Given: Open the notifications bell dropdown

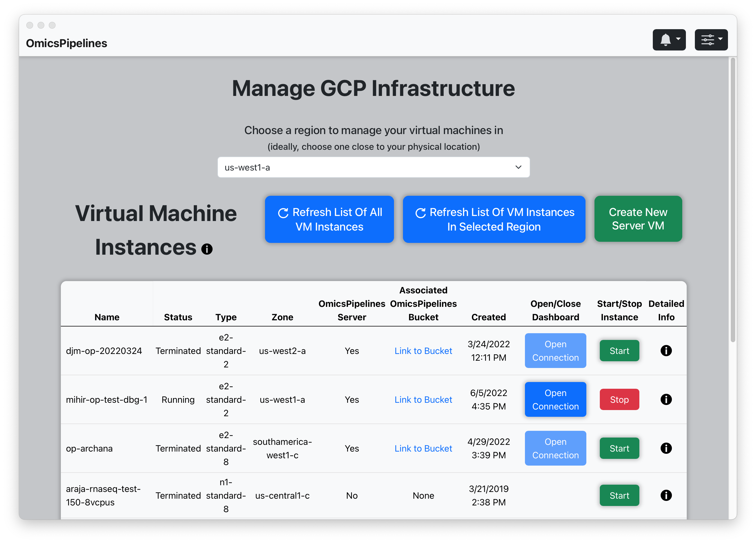Looking at the screenshot, I should coord(669,40).
